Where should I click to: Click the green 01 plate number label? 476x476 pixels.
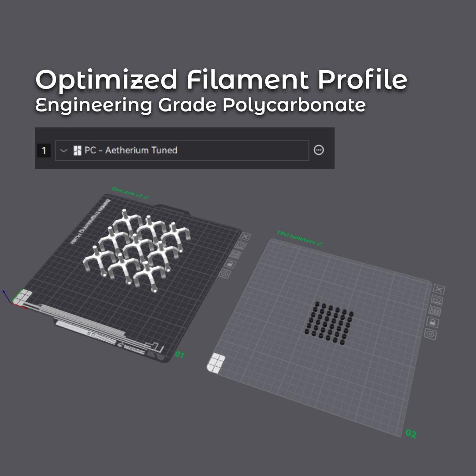179,354
